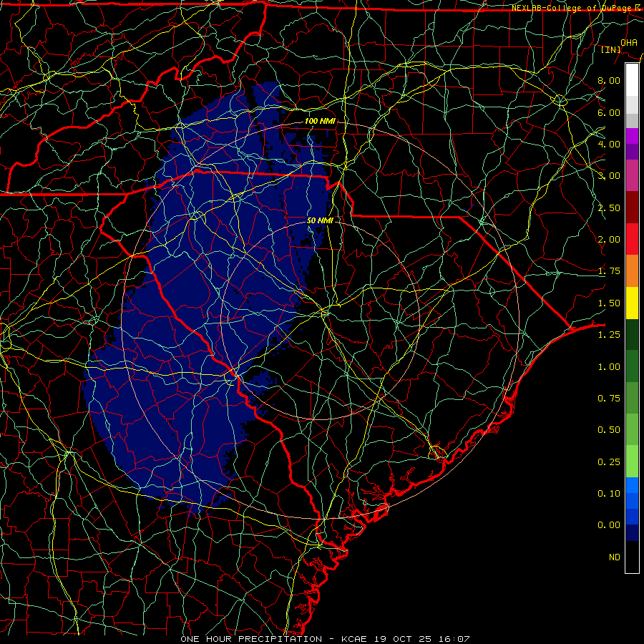Viewport: 644px width, 644px height.
Task: Click the OHA product label
Action: [629, 42]
